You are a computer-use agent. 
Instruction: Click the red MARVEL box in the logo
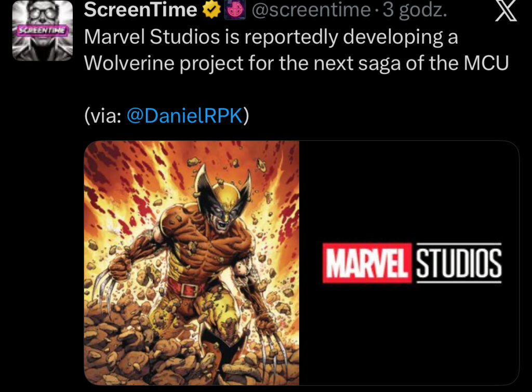point(367,263)
